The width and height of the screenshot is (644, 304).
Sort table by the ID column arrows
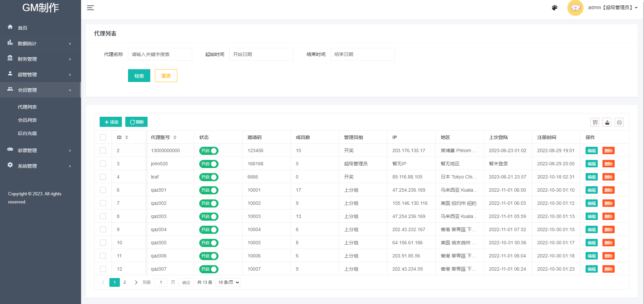pos(127,137)
